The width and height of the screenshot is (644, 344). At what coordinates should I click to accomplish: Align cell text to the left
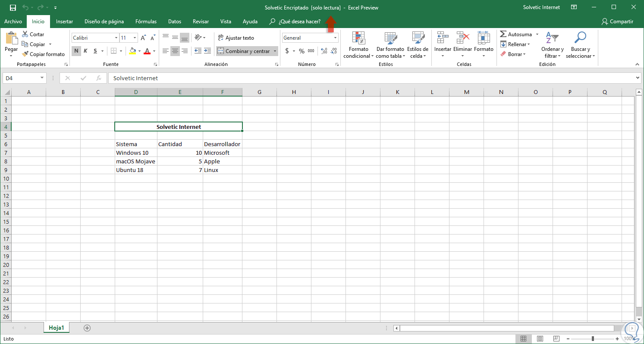166,51
